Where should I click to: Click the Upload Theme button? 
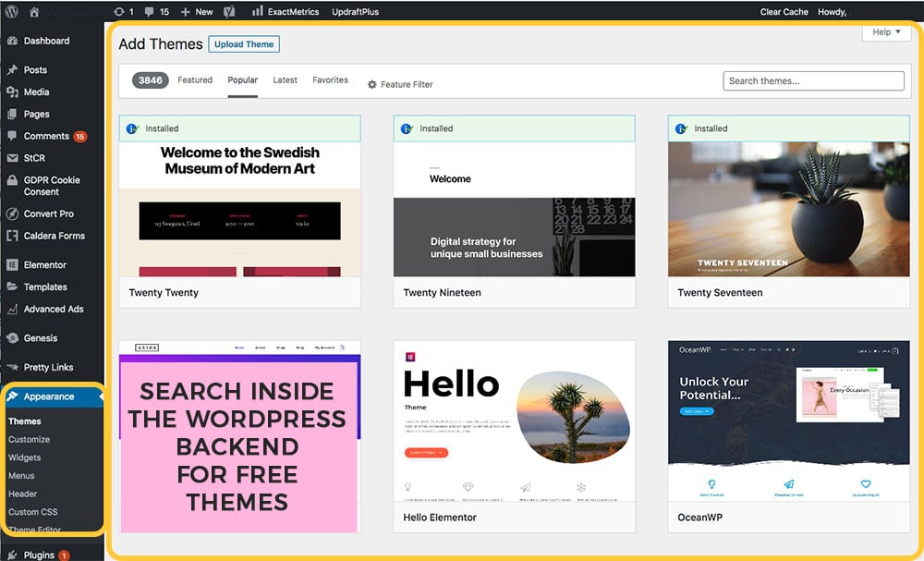(243, 44)
